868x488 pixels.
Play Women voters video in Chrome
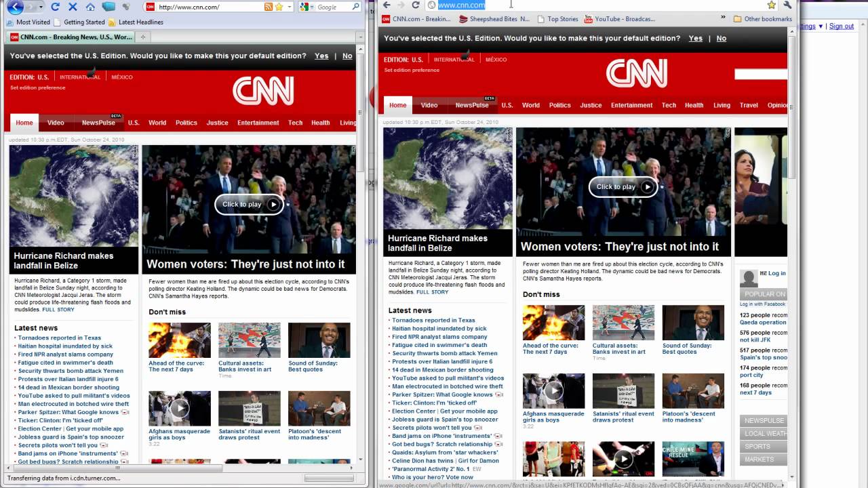[623, 187]
